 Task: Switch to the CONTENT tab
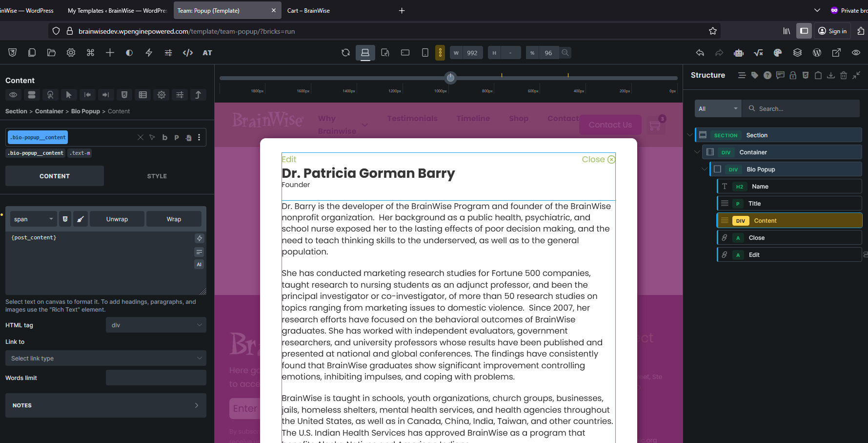(55, 176)
